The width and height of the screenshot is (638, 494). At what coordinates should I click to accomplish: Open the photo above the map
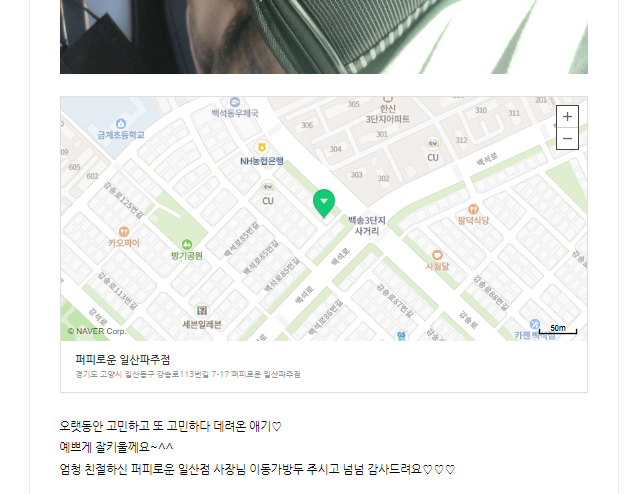323,37
